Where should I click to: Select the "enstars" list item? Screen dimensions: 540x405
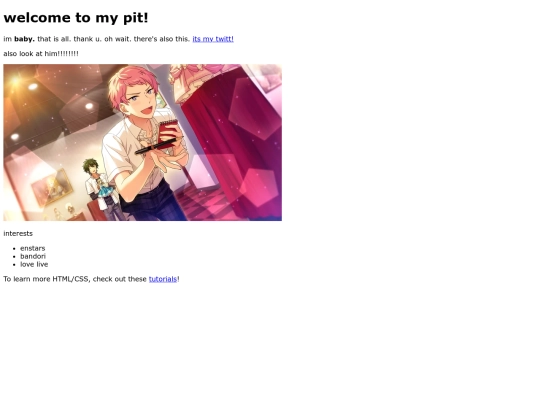tap(33, 248)
